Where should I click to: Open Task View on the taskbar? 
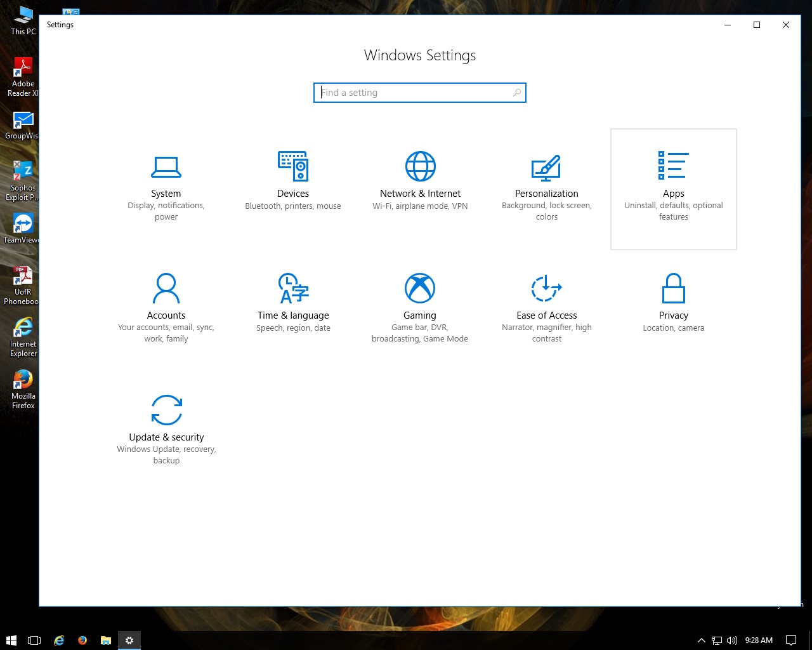point(34,640)
